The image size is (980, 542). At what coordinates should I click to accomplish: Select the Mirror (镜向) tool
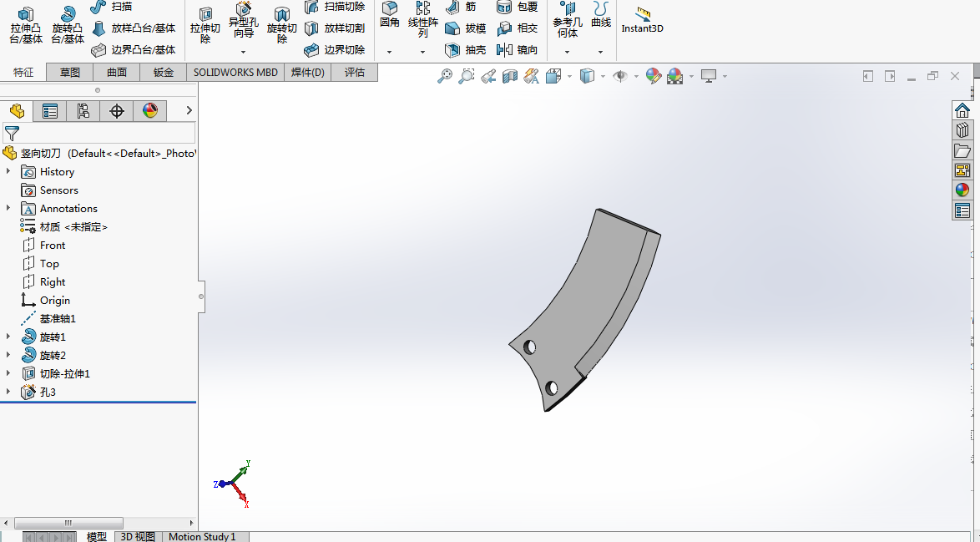(x=517, y=50)
